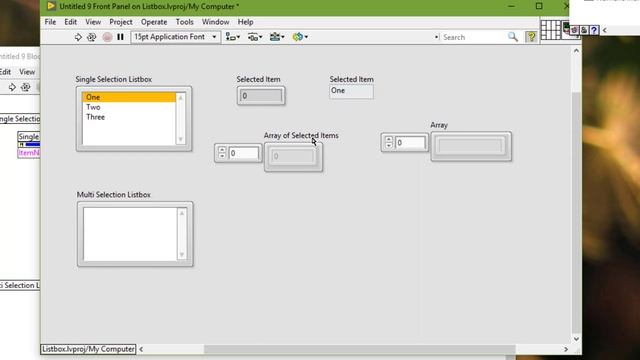Open the View menu
This screenshot has height=360, width=640.
click(x=93, y=22)
